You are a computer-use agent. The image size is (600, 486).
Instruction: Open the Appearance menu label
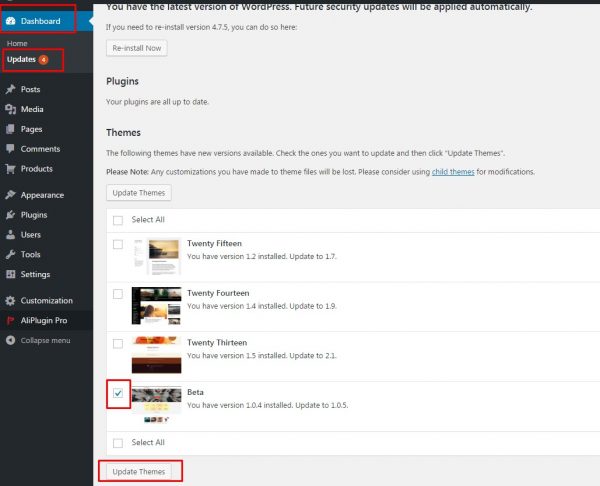42,195
